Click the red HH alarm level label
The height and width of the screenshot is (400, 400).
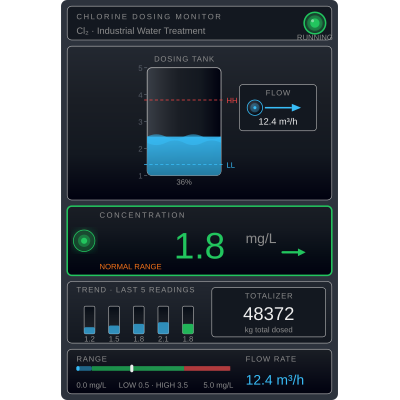(232, 100)
